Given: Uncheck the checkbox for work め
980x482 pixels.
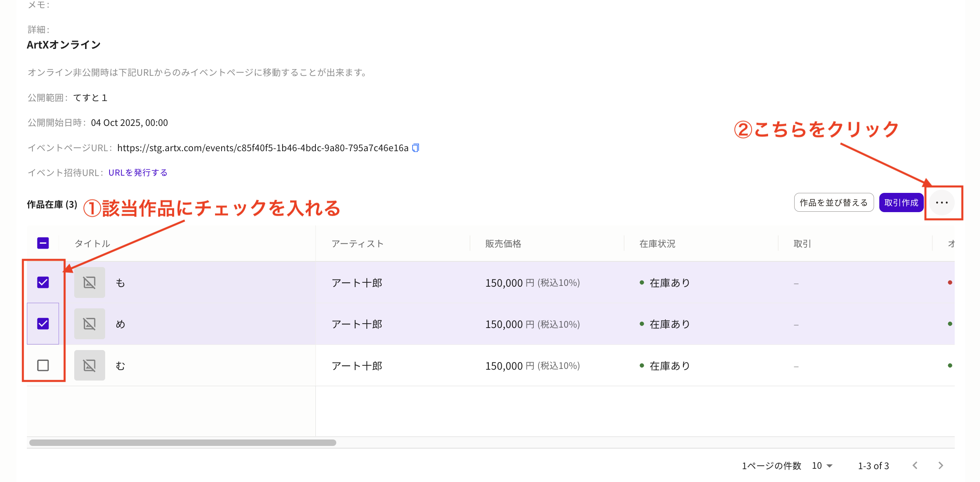Looking at the screenshot, I should (x=43, y=324).
